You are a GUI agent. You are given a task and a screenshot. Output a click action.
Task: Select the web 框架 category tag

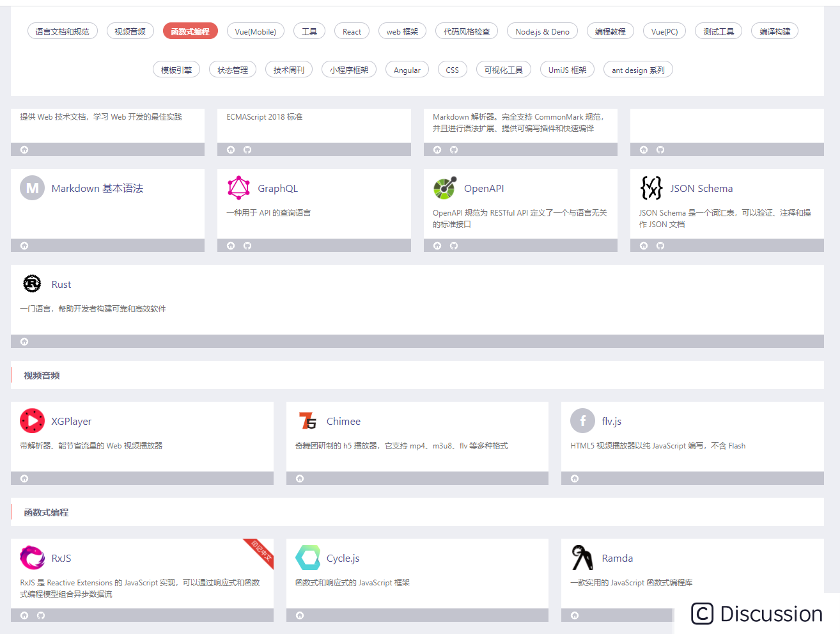point(403,31)
